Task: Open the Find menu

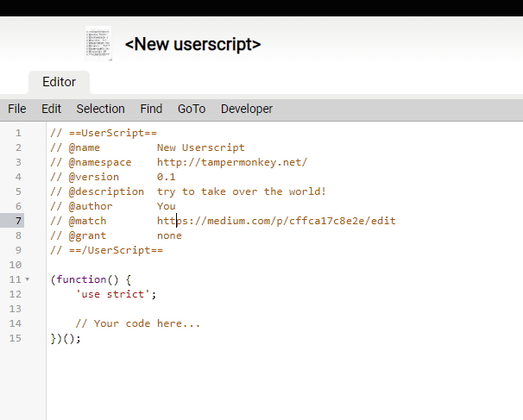Action: pyautogui.click(x=151, y=109)
